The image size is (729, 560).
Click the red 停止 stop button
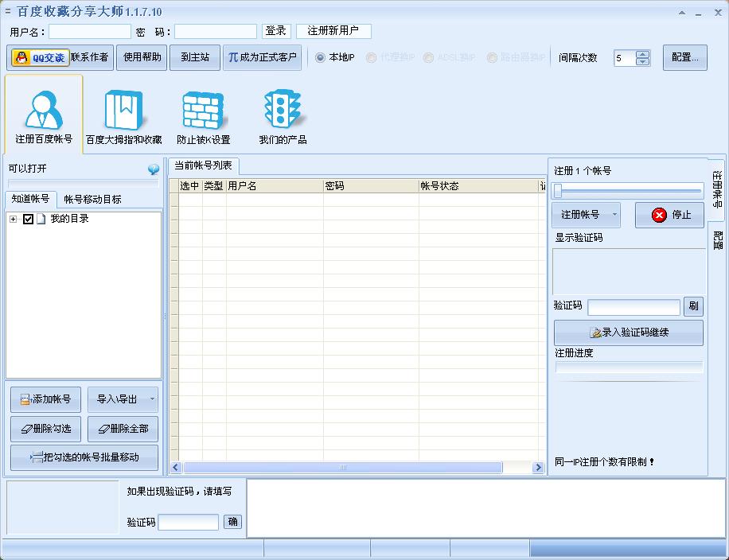coord(669,215)
